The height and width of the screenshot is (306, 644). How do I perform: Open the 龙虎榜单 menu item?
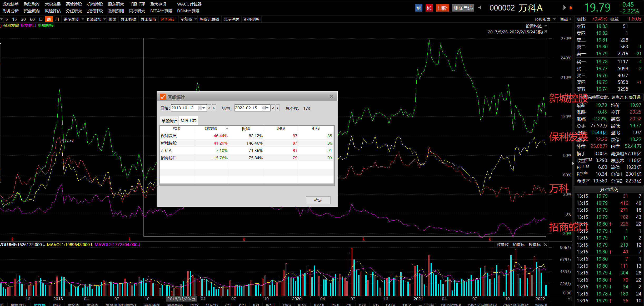[x=11, y=4]
